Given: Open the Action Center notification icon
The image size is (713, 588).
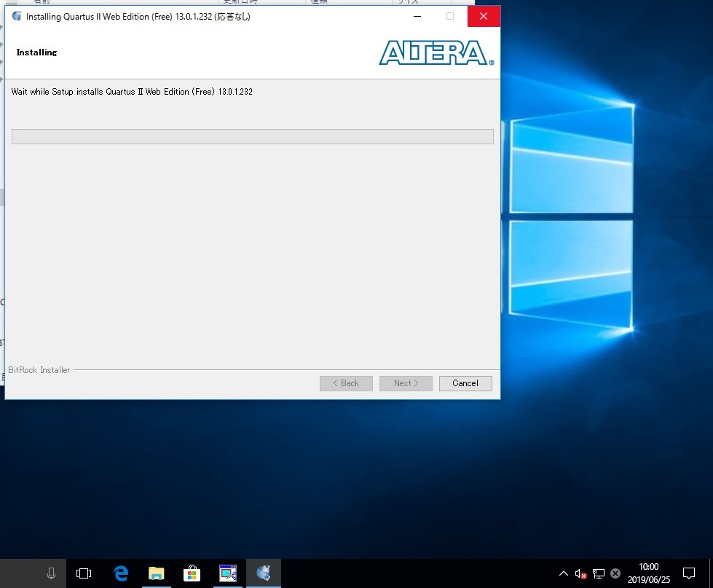Looking at the screenshot, I should coord(689,573).
